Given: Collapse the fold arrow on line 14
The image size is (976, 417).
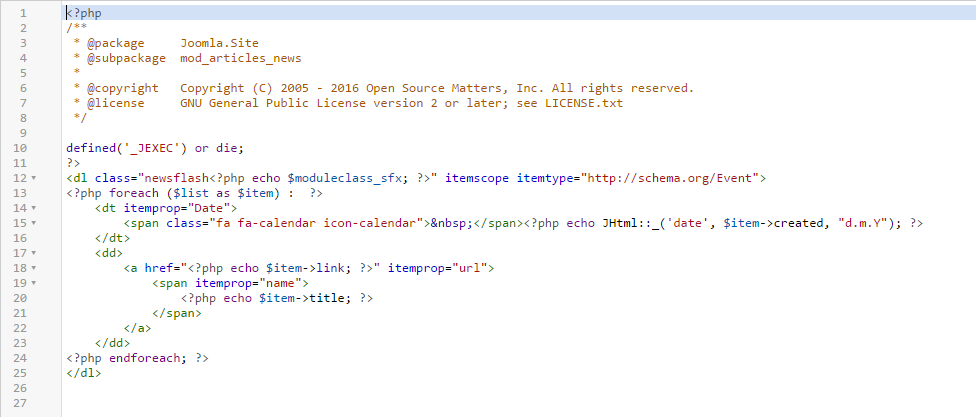Looking at the screenshot, I should tap(33, 208).
